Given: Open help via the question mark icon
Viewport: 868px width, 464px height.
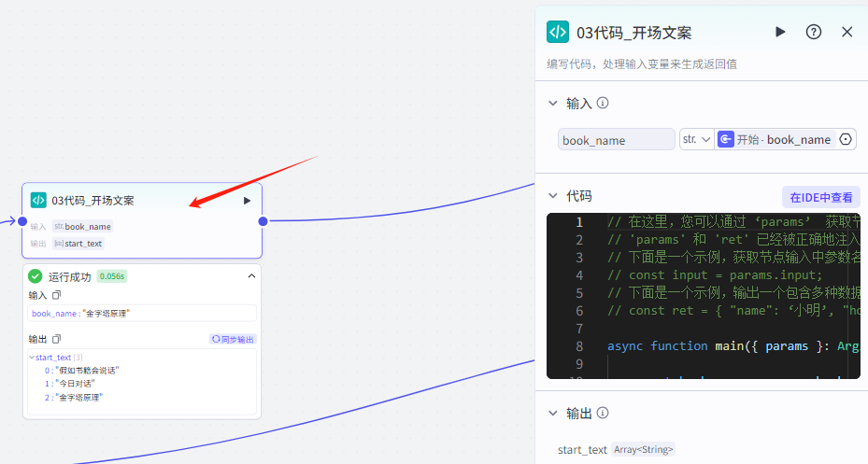Looking at the screenshot, I should tap(813, 32).
